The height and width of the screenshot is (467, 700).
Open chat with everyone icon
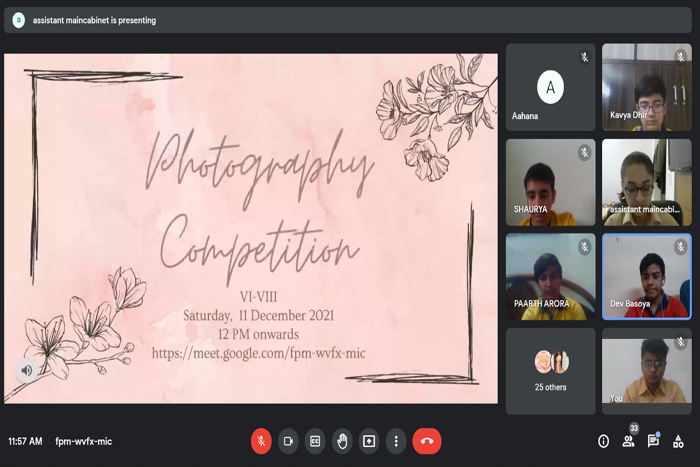pos(653,441)
